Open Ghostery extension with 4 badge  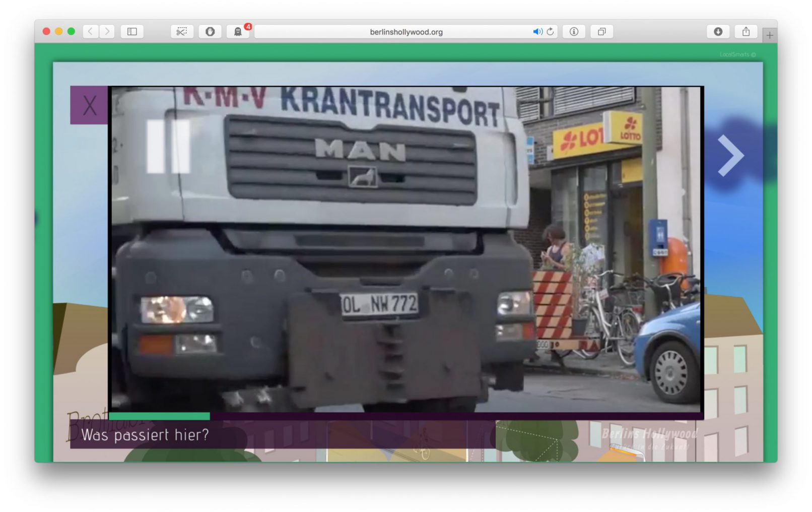[x=238, y=32]
